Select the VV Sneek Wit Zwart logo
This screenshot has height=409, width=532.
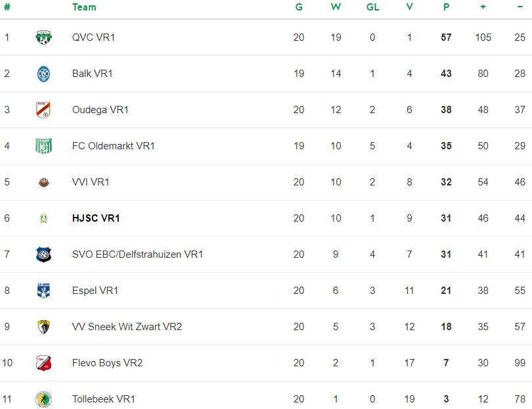43,327
